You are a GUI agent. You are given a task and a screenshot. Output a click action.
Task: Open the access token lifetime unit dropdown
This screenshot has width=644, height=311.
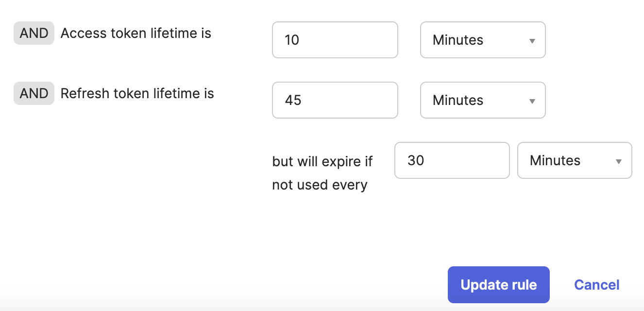point(483,40)
